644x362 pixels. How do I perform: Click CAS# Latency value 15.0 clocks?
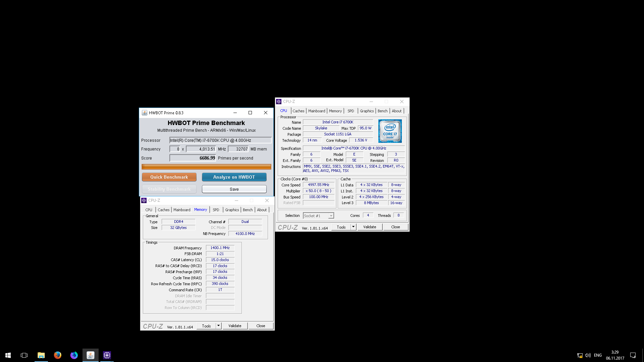point(220,260)
